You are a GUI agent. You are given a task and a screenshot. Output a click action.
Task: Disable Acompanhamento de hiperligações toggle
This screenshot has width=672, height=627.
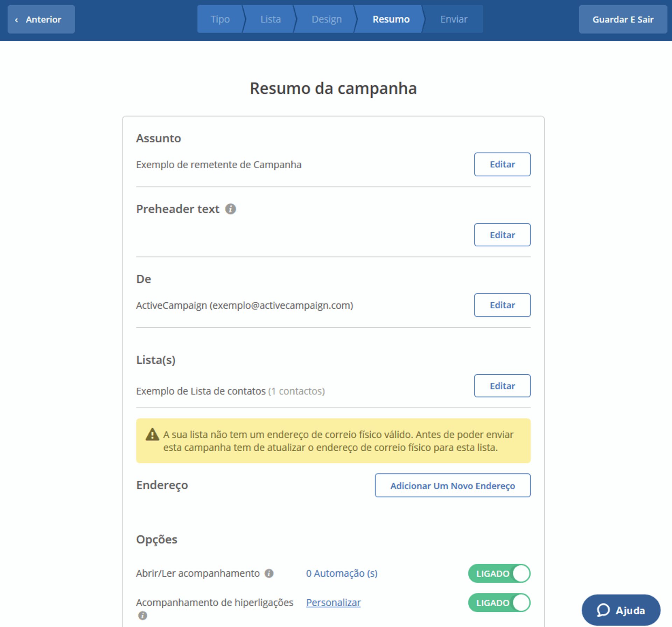pos(499,603)
